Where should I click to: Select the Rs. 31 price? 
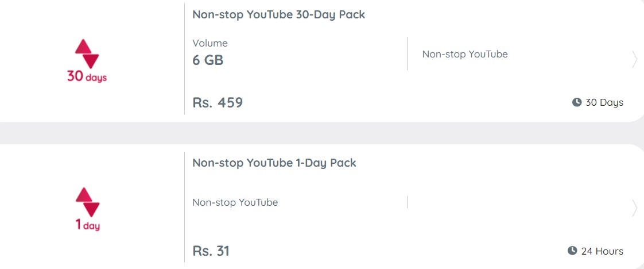(211, 251)
